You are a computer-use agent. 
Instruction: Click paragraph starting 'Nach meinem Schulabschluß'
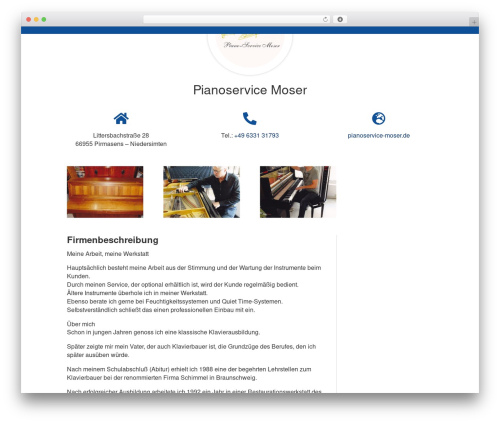(189, 373)
